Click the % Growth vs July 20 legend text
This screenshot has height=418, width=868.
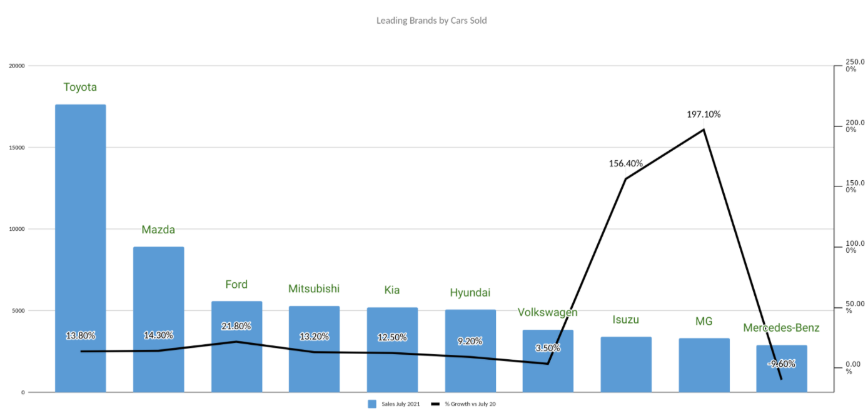tap(470, 404)
